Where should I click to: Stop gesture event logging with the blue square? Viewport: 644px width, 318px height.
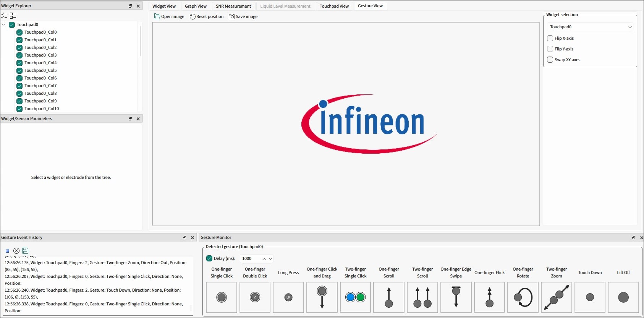7,251
